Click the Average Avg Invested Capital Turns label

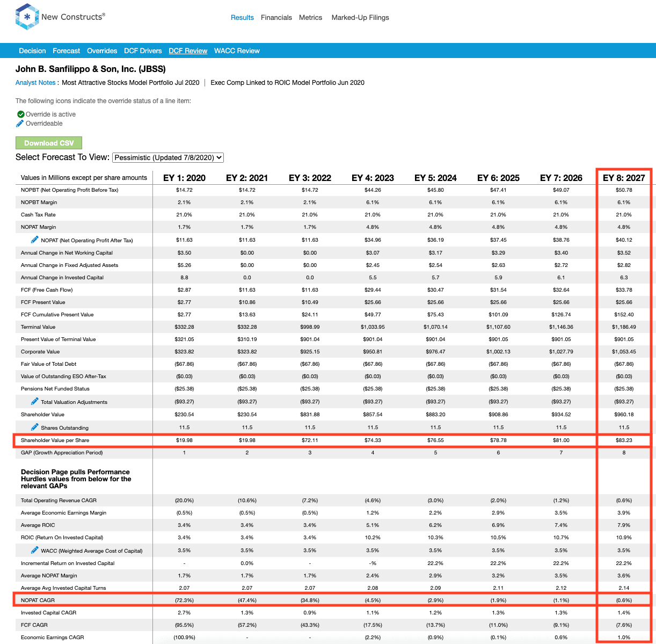pyautogui.click(x=63, y=588)
